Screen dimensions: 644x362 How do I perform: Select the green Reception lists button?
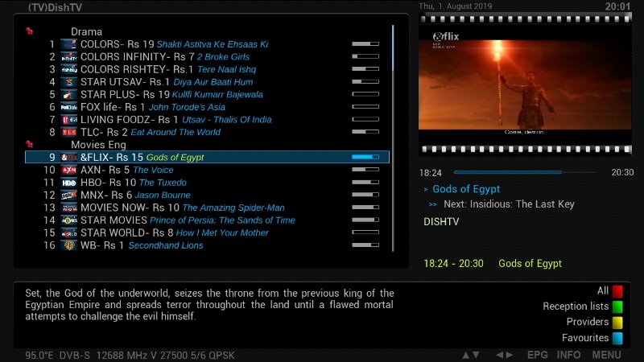[x=617, y=306]
